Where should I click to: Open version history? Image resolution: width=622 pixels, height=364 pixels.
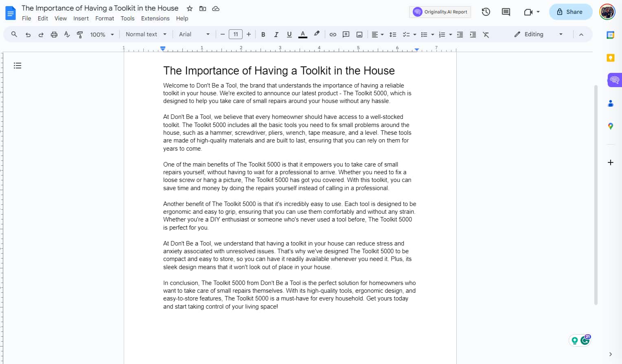click(x=486, y=12)
